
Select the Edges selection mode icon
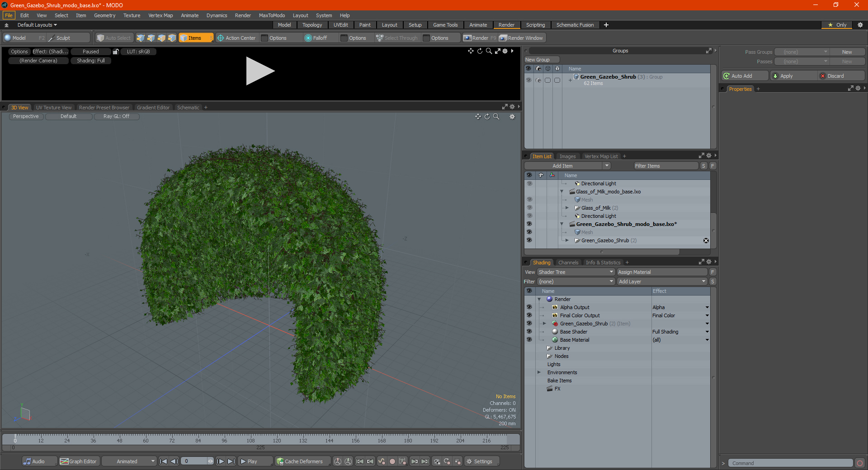point(151,38)
